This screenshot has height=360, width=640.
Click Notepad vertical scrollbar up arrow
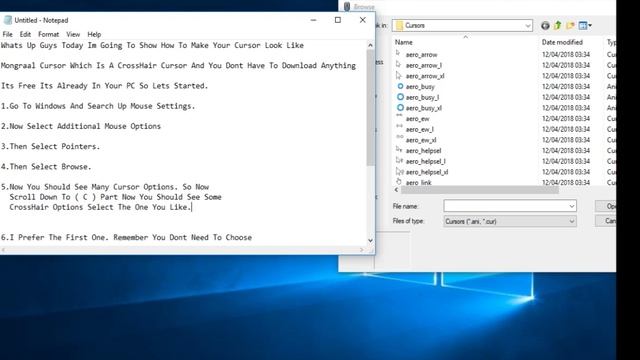click(x=370, y=45)
